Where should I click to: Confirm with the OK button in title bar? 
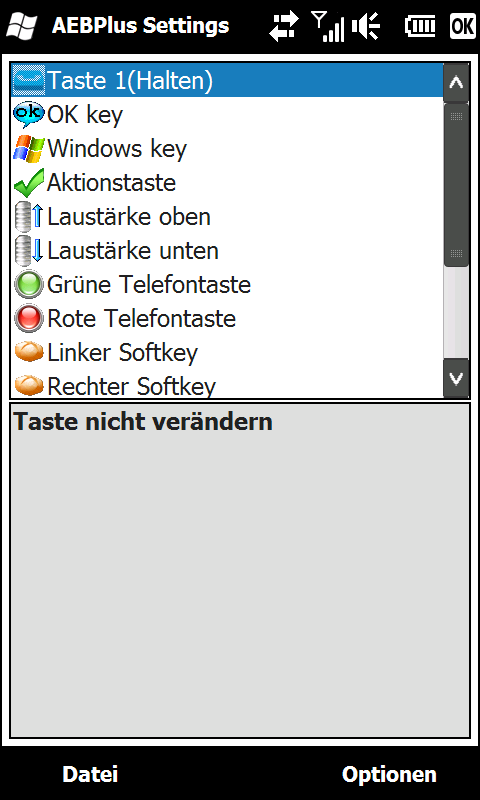coord(463,26)
